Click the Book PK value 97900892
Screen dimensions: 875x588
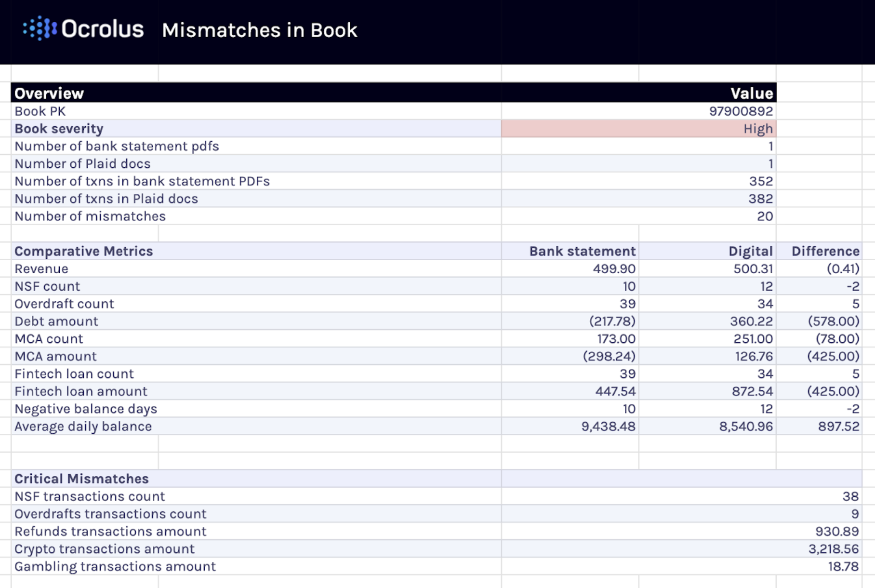[741, 111]
